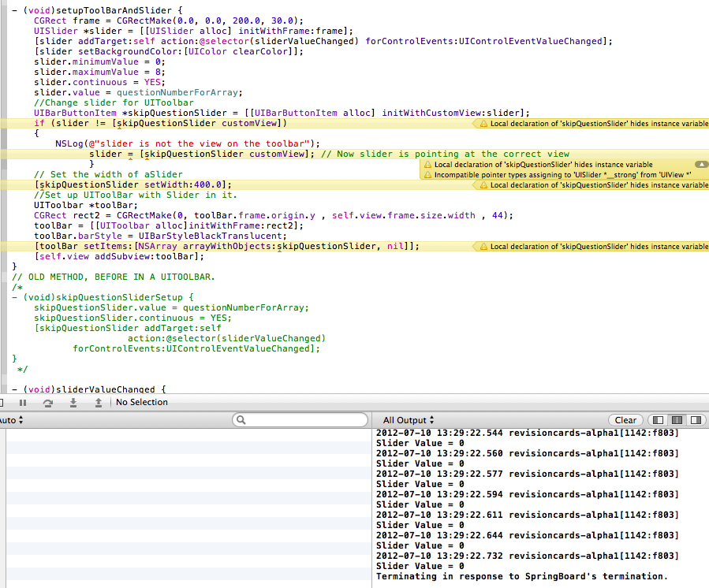Viewport: 709px width, 588px height.
Task: Open the Auto variables scope dropdown
Action: pyautogui.click(x=11, y=420)
